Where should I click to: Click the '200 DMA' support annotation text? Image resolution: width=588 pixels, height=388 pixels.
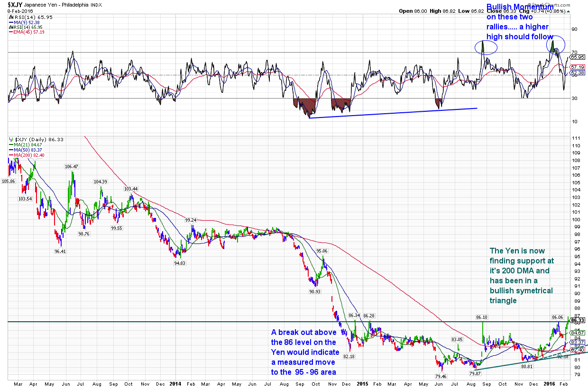pos(521,275)
